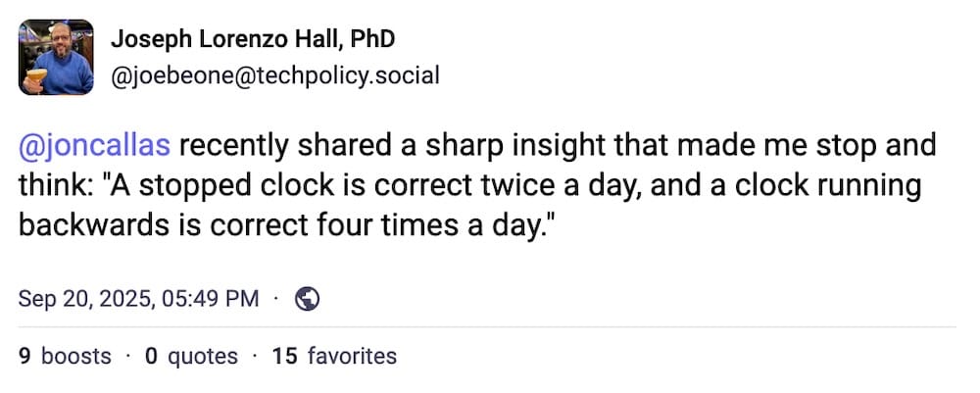This screenshot has height=393, width=980.
Task: Click the public visibility globe icon
Action: (x=308, y=298)
